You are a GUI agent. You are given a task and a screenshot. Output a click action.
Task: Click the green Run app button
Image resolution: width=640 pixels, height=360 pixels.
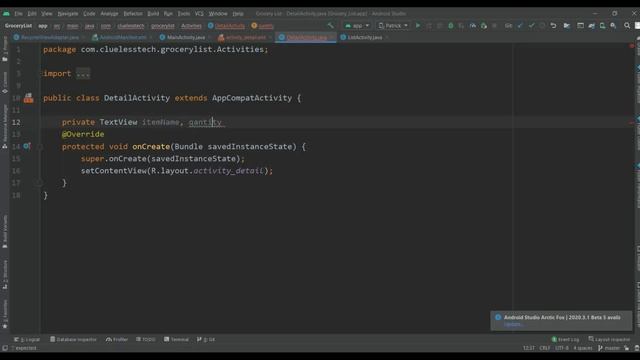click(418, 25)
